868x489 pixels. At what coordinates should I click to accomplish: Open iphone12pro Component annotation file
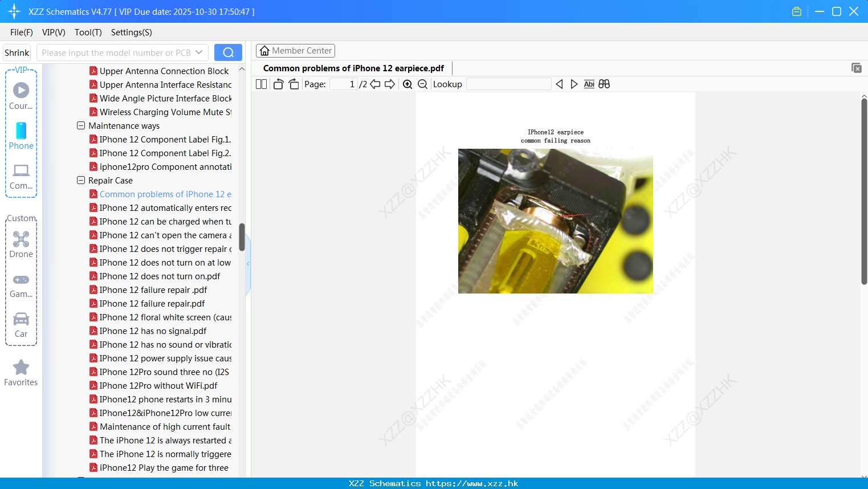click(161, 166)
